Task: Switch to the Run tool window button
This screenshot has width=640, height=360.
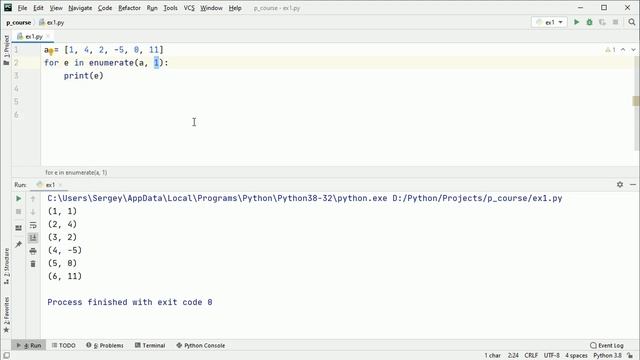Action: coord(29,345)
